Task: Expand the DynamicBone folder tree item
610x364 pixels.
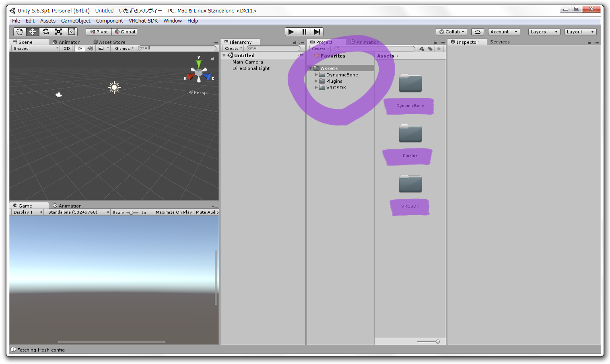Action: tap(316, 75)
